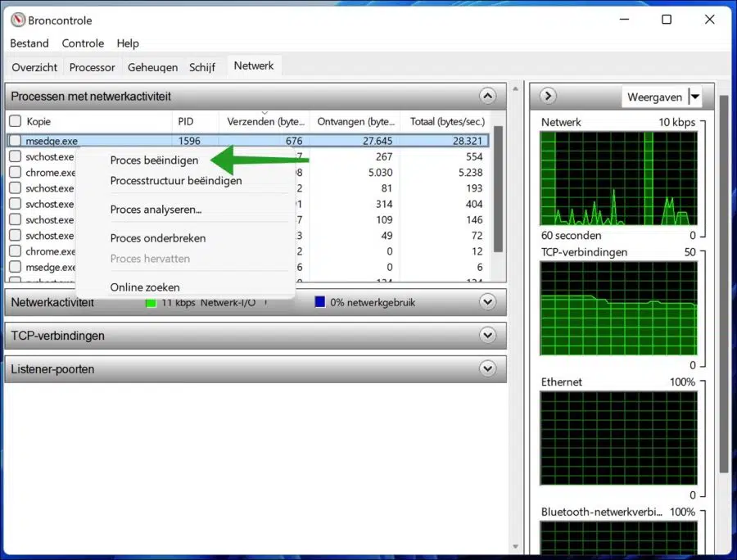
Task: Click the 0% netwerkgebruik label
Action: [x=373, y=303]
